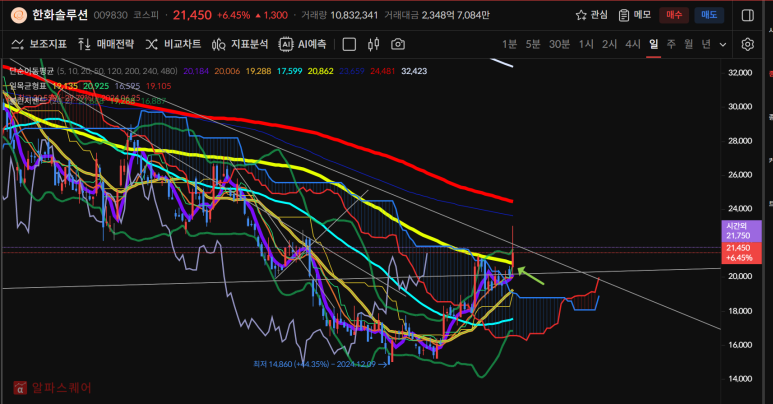The height and width of the screenshot is (404, 773).
Task: Click 코스피 market label
Action: (146, 15)
